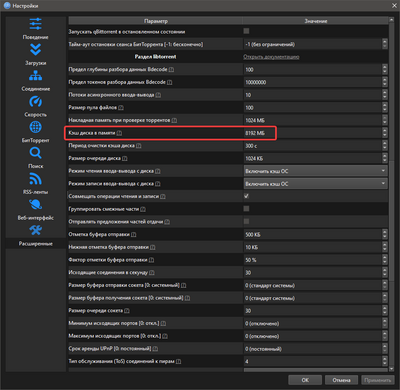Screen dimensions: 400x390
Task: Open the Скорость speedometer icon
Action: (35, 101)
